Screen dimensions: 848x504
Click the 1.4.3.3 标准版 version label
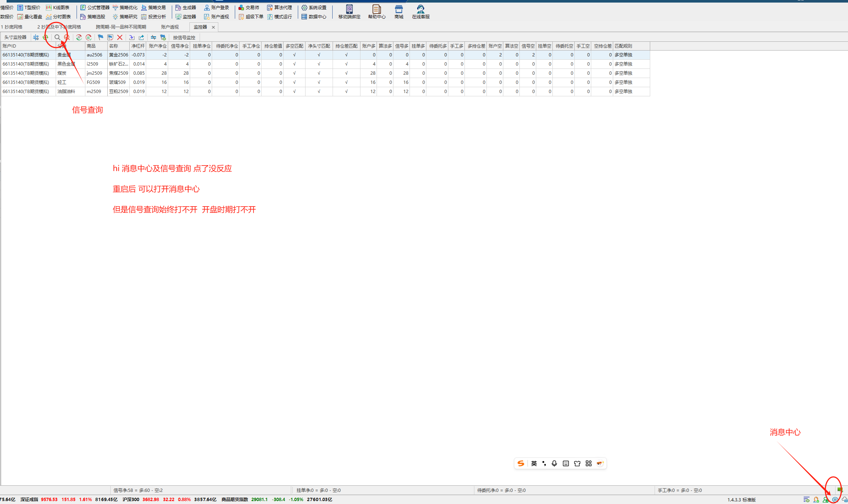[741, 500]
